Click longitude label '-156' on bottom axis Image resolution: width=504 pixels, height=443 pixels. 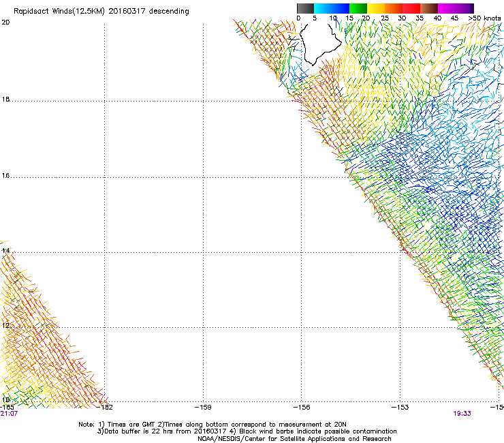[302, 408]
